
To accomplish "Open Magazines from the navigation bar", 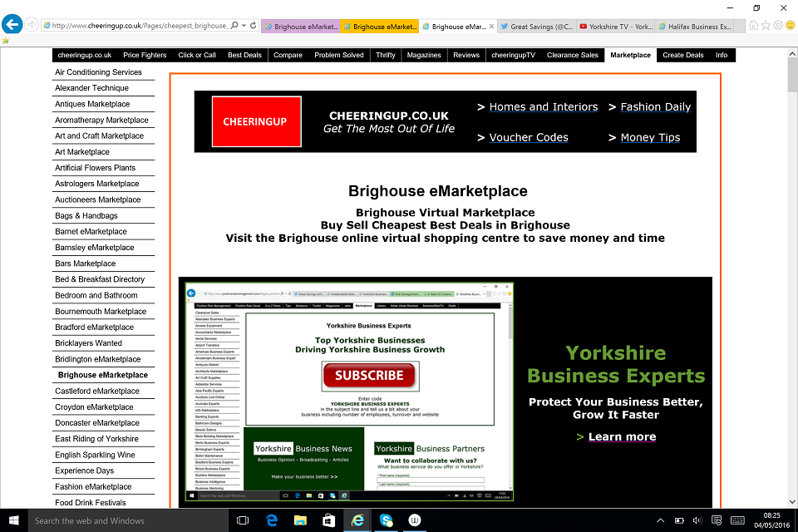I will coord(424,55).
